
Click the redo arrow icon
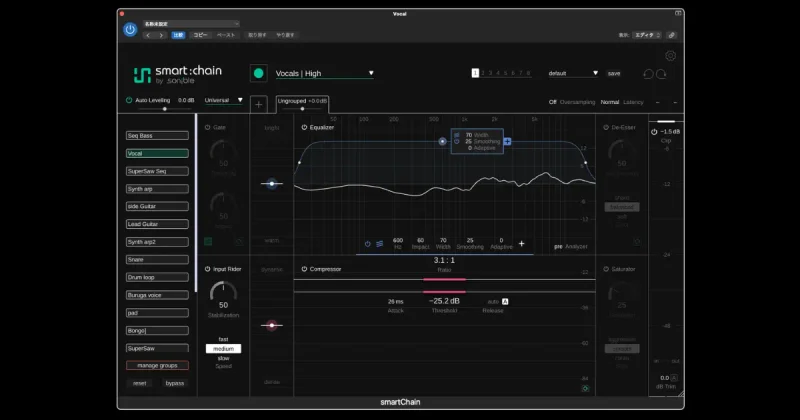(661, 74)
